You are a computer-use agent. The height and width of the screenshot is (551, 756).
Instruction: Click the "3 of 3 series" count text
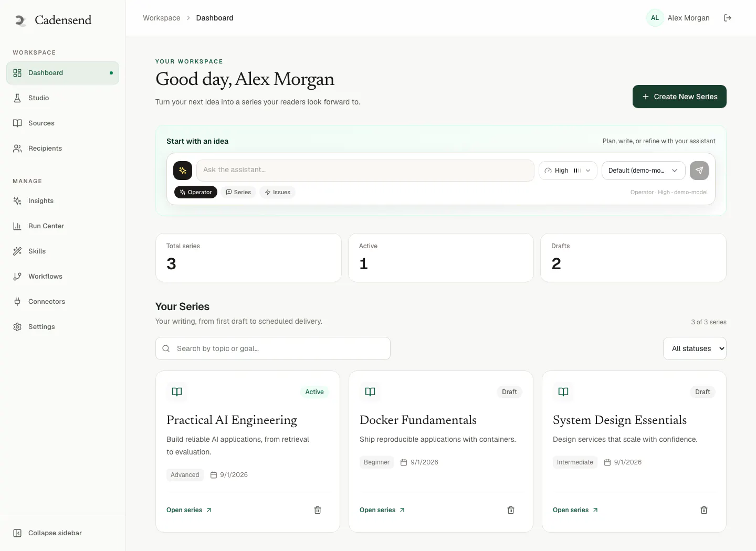[x=709, y=322]
